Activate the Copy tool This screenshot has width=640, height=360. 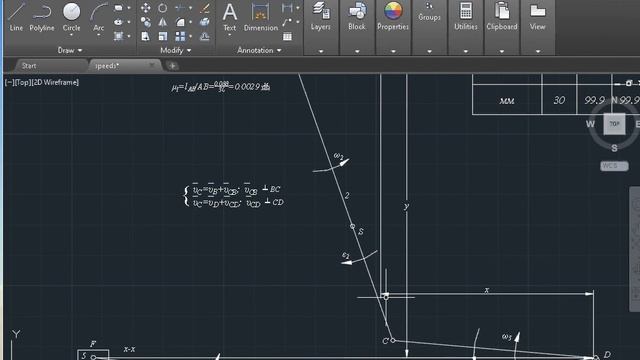click(145, 22)
